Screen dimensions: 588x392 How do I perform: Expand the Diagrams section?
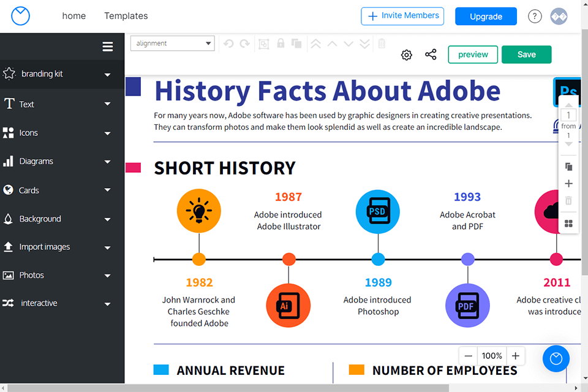62,161
